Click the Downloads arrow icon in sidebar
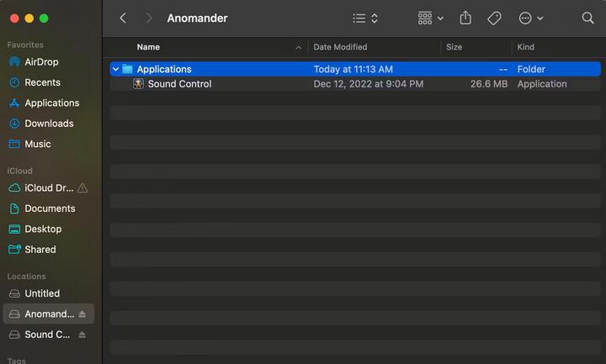Viewport: 606px width, 364px height. 14,123
